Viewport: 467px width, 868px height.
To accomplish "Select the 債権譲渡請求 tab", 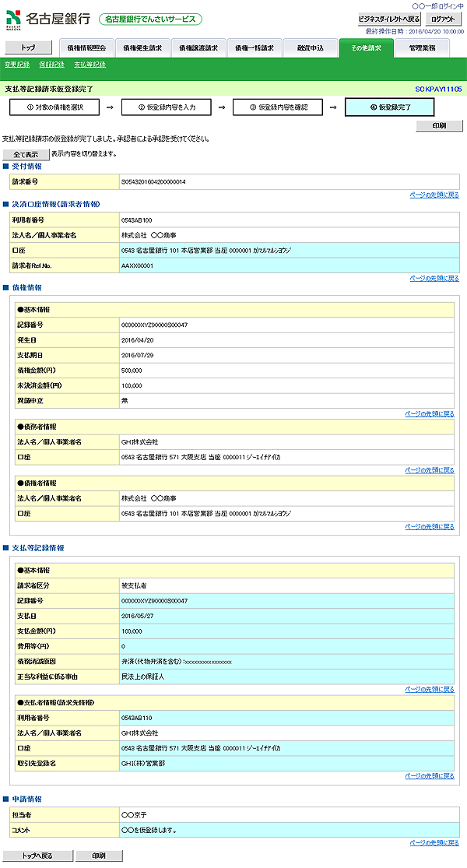I will pyautogui.click(x=198, y=48).
